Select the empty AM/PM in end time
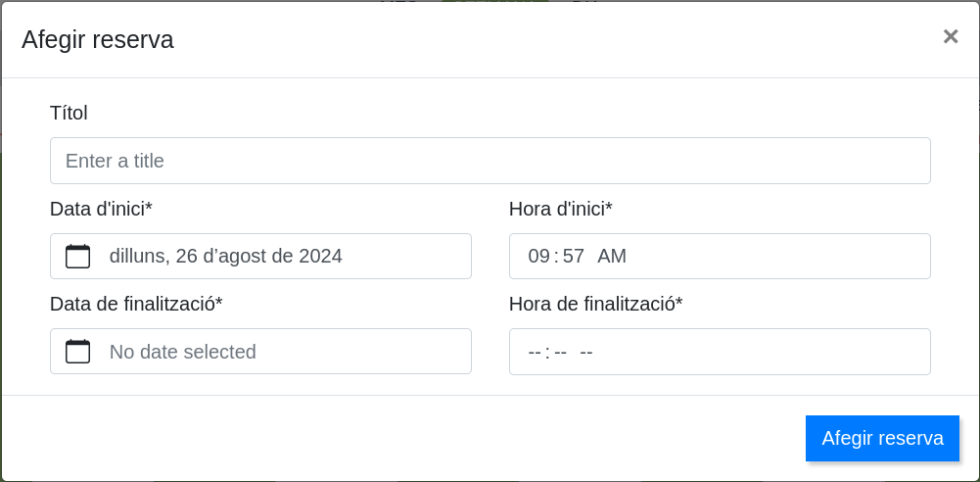This screenshot has height=482, width=980. tap(586, 352)
